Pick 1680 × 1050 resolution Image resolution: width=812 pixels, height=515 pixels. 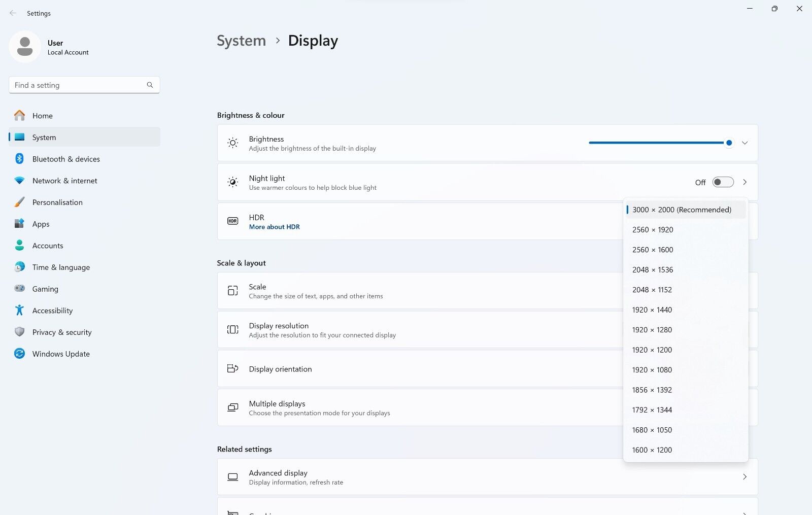point(686,430)
